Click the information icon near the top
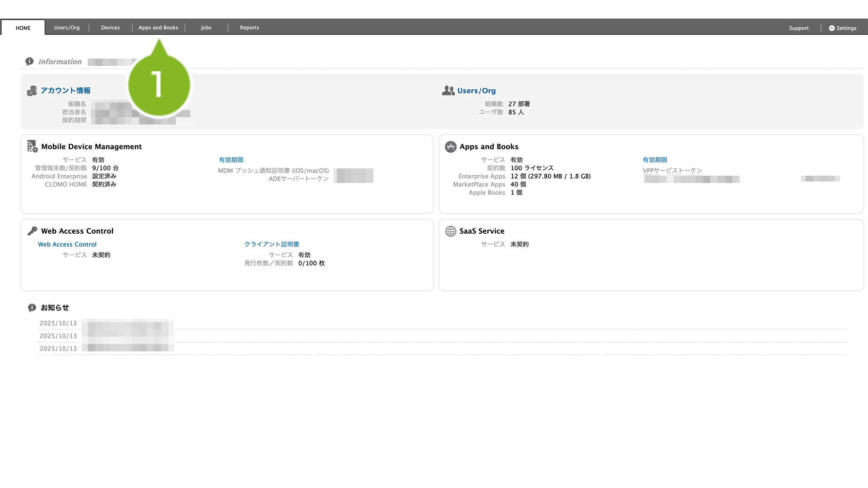The width and height of the screenshot is (868, 488). (30, 61)
